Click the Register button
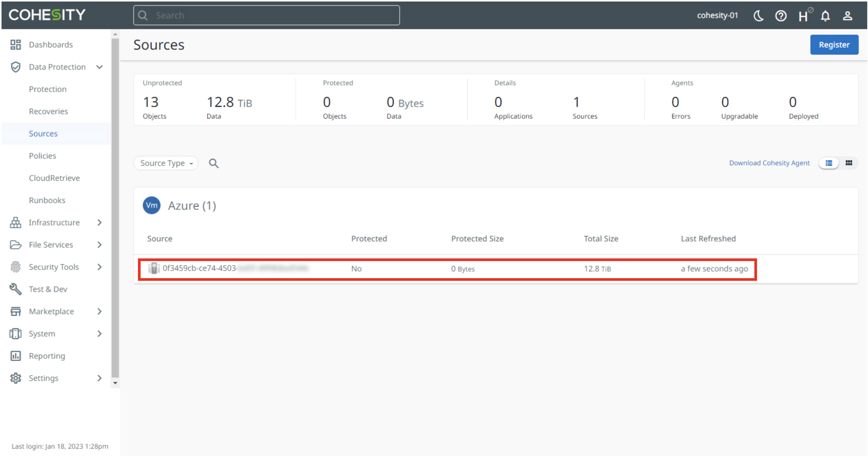The image size is (868, 456). [x=834, y=44]
